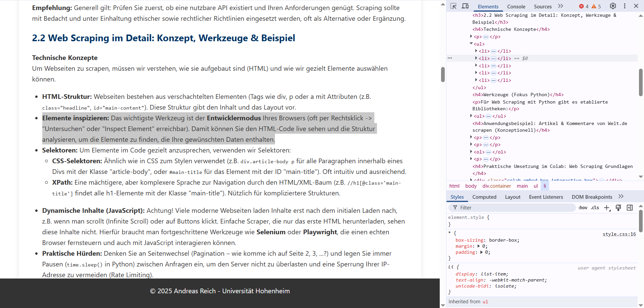Select body in the breadcrumb bar
The height and width of the screenshot is (308, 644).
tap(471, 186)
